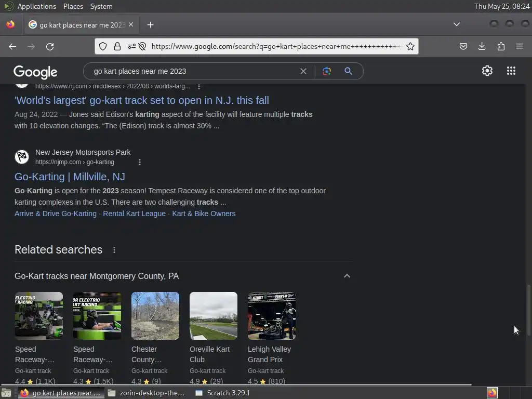The height and width of the screenshot is (399, 532).
Task: Search by image with Google Lens
Action: [x=326, y=71]
